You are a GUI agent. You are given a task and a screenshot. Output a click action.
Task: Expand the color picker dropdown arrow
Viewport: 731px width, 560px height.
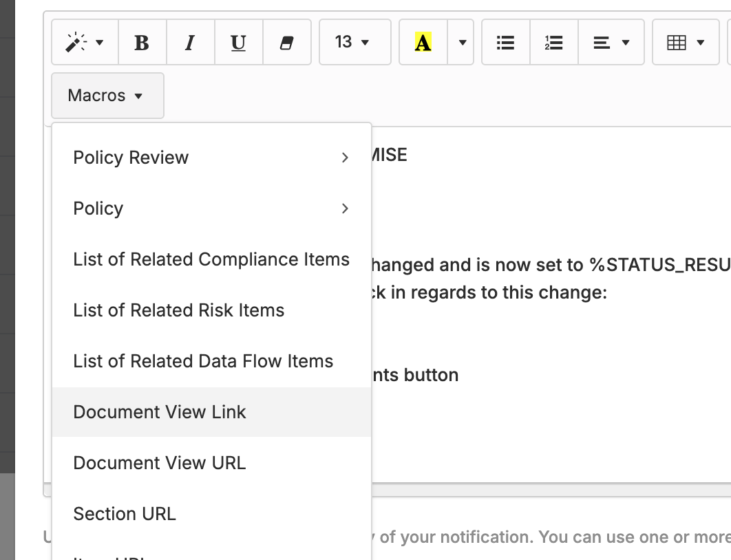pos(461,43)
